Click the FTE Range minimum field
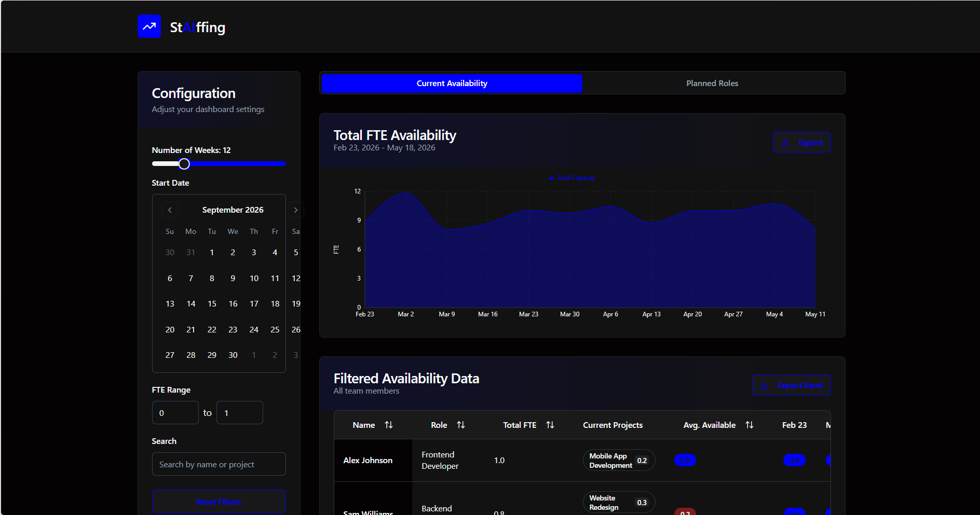This screenshot has height=515, width=980. [x=175, y=413]
